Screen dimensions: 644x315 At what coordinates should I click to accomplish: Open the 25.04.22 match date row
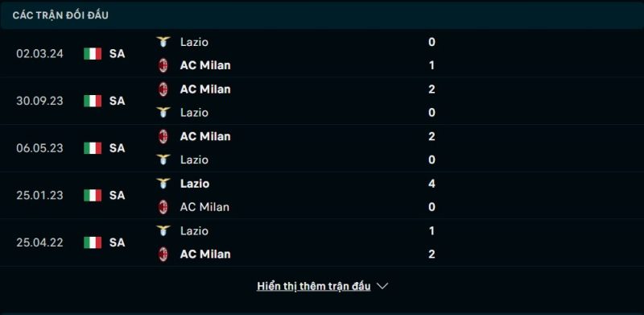pyautogui.click(x=322, y=242)
